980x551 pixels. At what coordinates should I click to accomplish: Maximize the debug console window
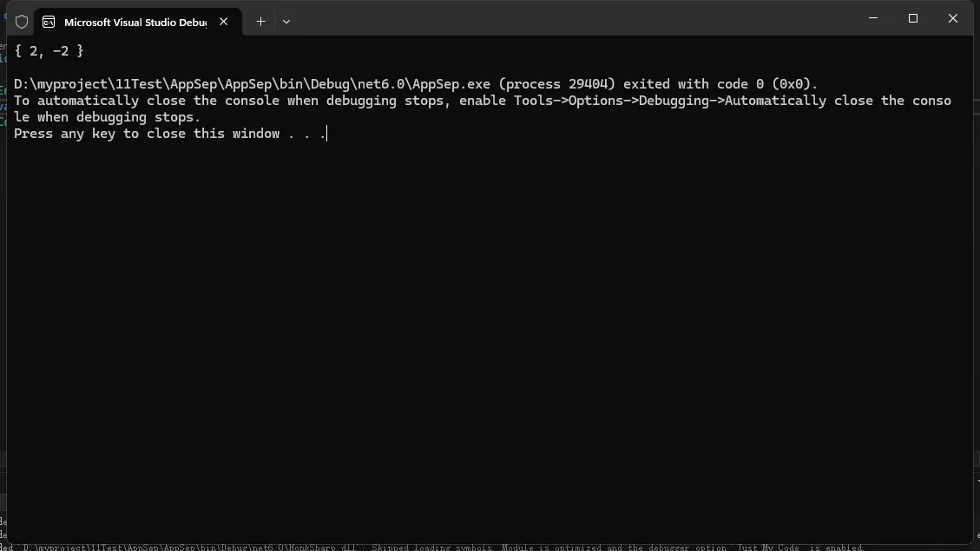913,18
